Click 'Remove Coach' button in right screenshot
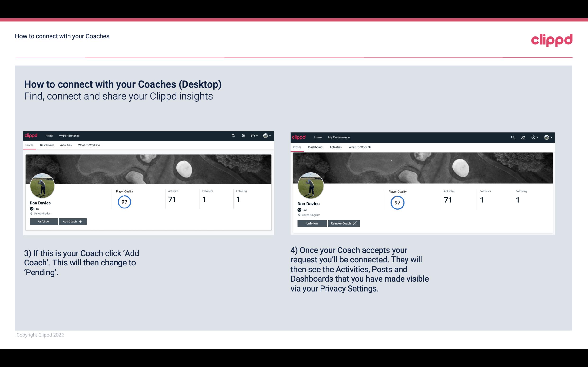 coord(344,223)
